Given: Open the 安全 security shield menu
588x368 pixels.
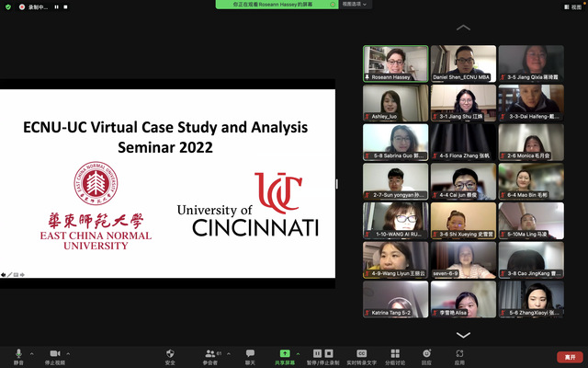Looking at the screenshot, I should 170,357.
